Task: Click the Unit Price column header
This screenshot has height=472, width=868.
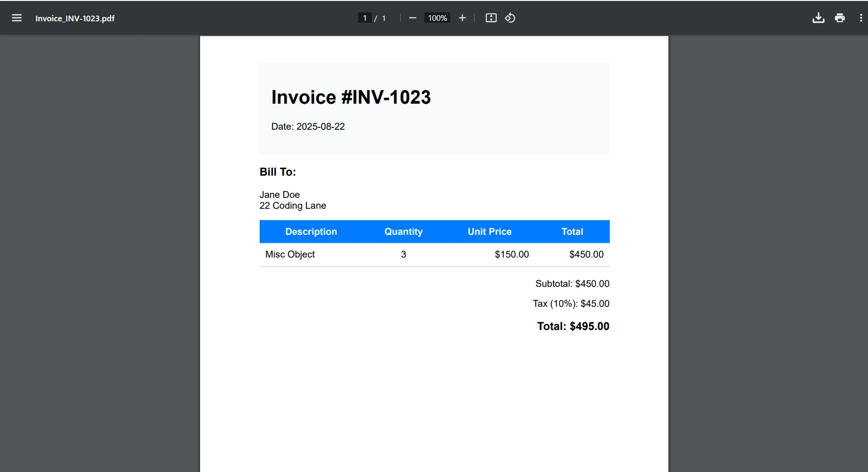Action: pos(490,232)
